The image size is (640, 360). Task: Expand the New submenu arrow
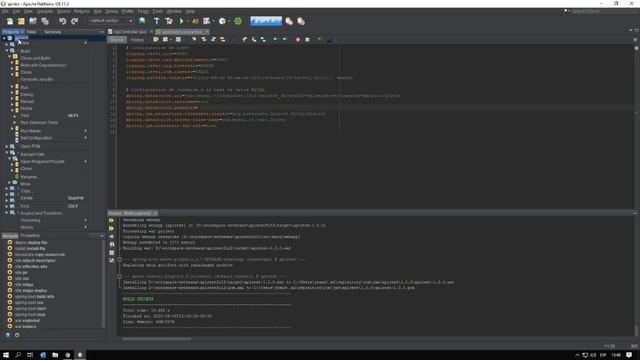[85, 43]
